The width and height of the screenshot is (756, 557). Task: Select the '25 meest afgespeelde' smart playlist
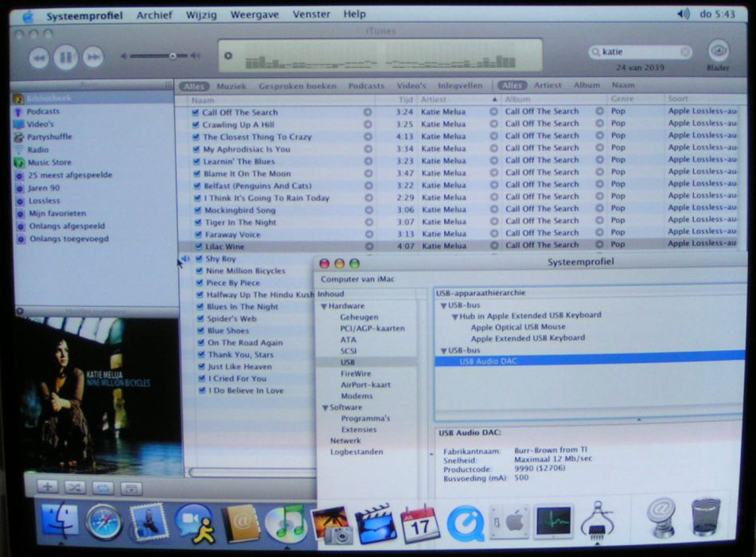[69, 175]
